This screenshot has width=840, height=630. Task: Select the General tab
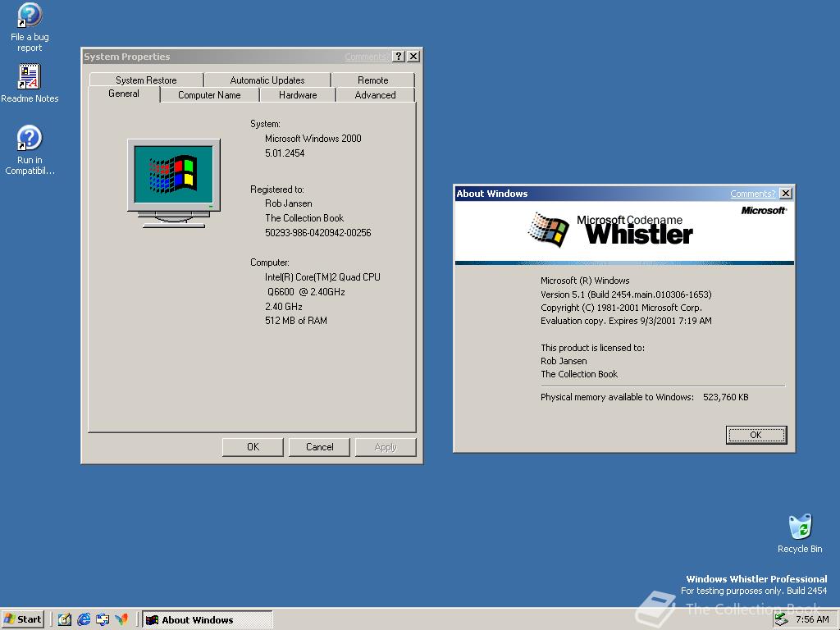point(124,94)
